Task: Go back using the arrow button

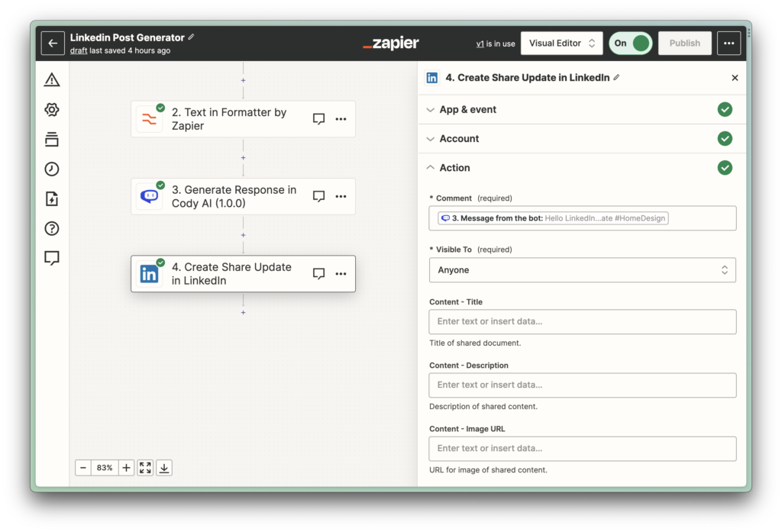Action: coord(53,44)
